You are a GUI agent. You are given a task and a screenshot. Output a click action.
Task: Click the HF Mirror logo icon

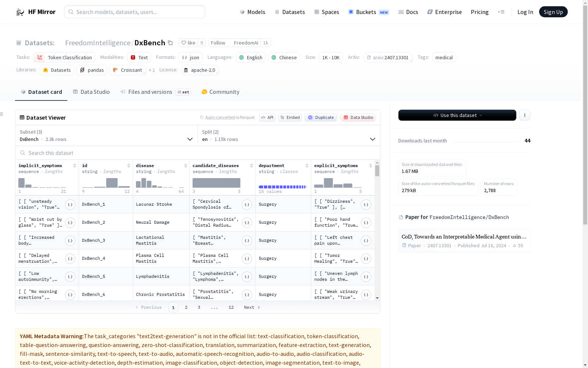(20, 12)
